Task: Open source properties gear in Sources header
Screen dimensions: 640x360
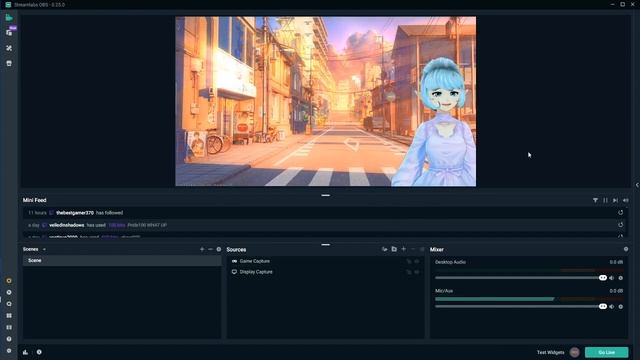Action: click(x=422, y=249)
